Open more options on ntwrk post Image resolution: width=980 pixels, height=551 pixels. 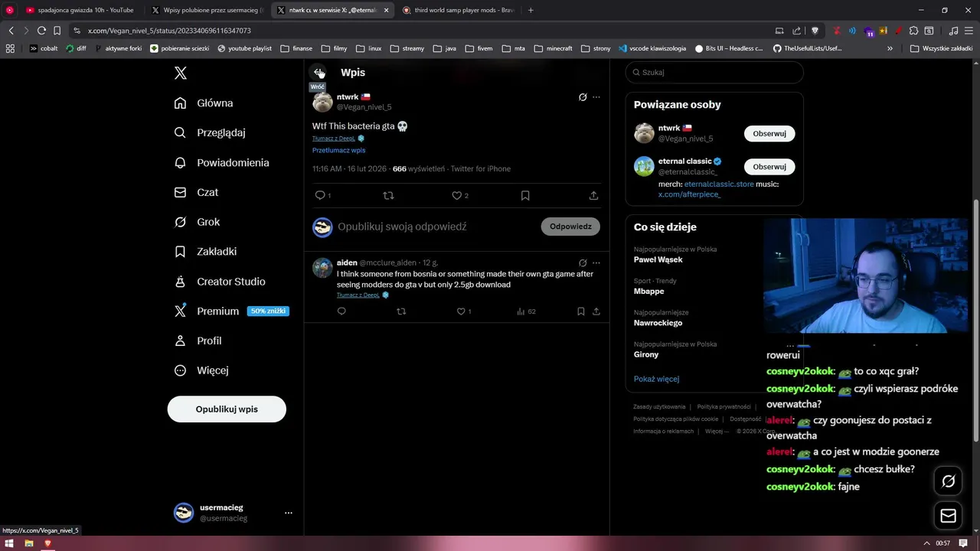(596, 97)
